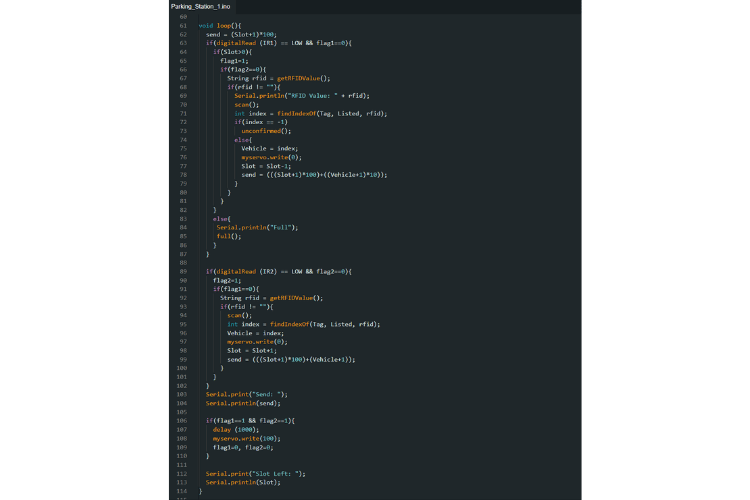Click the 'void loop(){' line

pyautogui.click(x=220, y=26)
